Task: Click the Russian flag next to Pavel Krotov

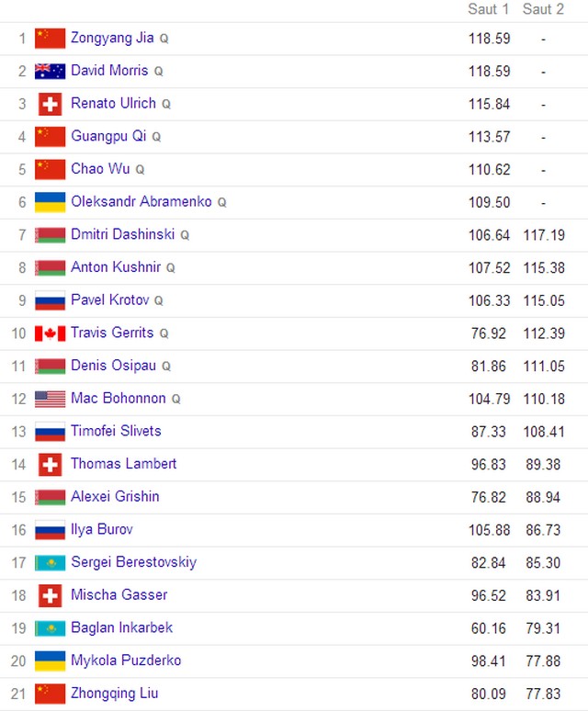Action: (x=50, y=300)
